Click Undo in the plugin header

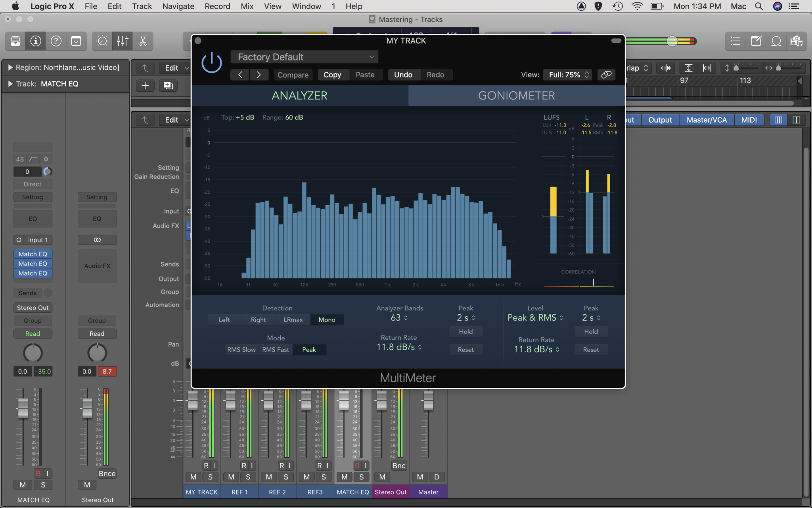[403, 75]
